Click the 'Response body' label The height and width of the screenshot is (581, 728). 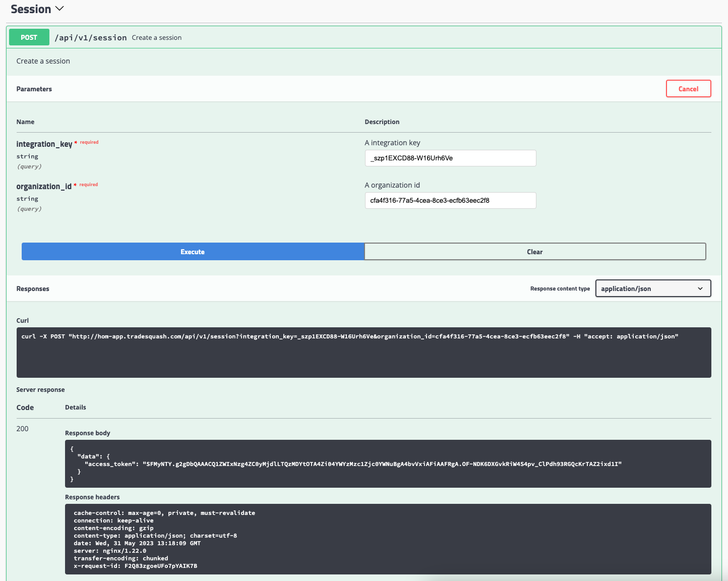[x=87, y=433]
